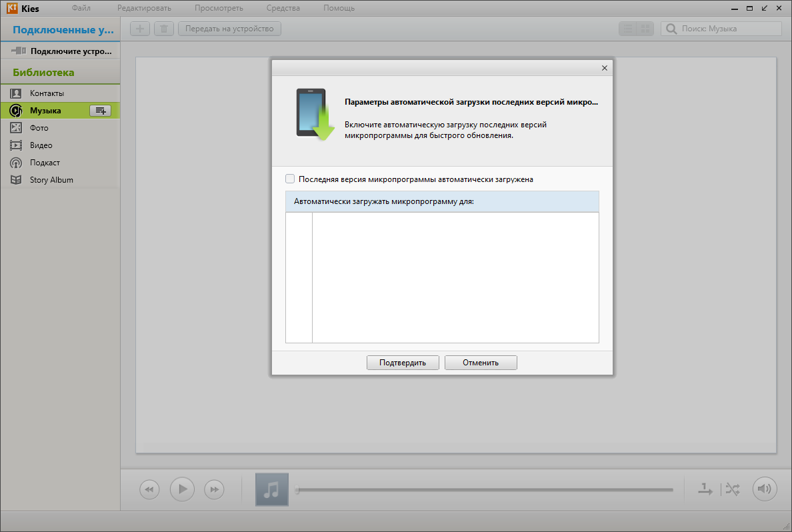The image size is (792, 532).
Task: Enable the firmware auto-download checkbox
Action: click(290, 179)
